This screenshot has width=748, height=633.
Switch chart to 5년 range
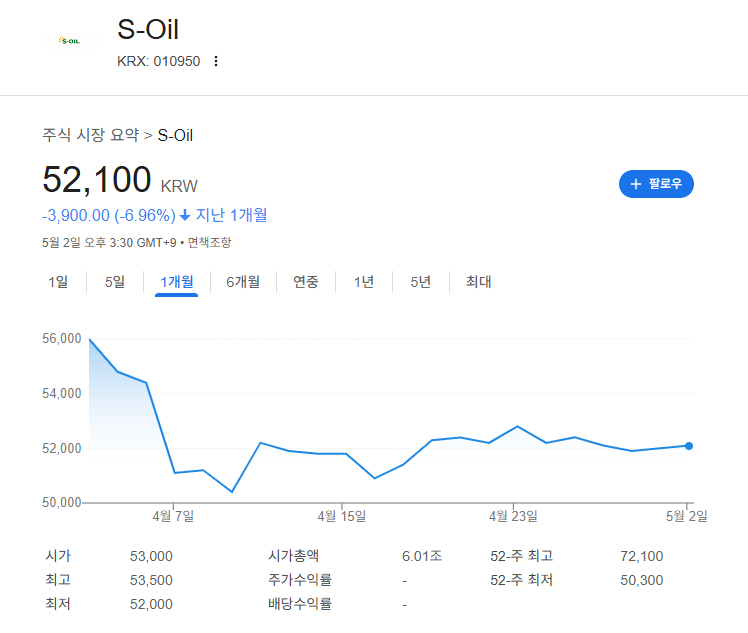[x=421, y=282]
